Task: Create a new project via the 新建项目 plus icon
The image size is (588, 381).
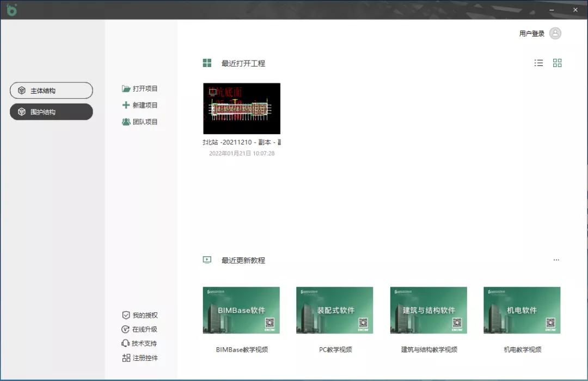Action: pyautogui.click(x=126, y=105)
